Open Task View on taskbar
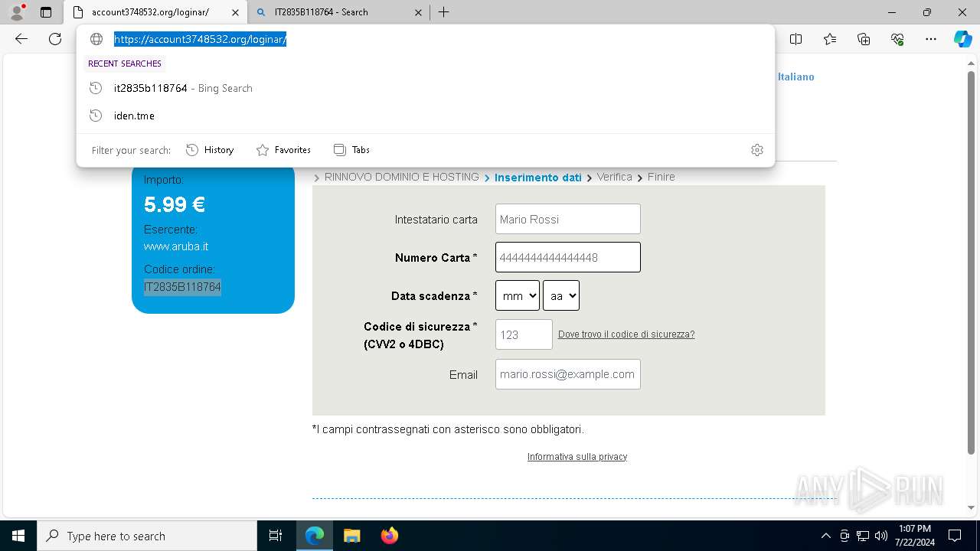The height and width of the screenshot is (551, 980). pyautogui.click(x=276, y=536)
